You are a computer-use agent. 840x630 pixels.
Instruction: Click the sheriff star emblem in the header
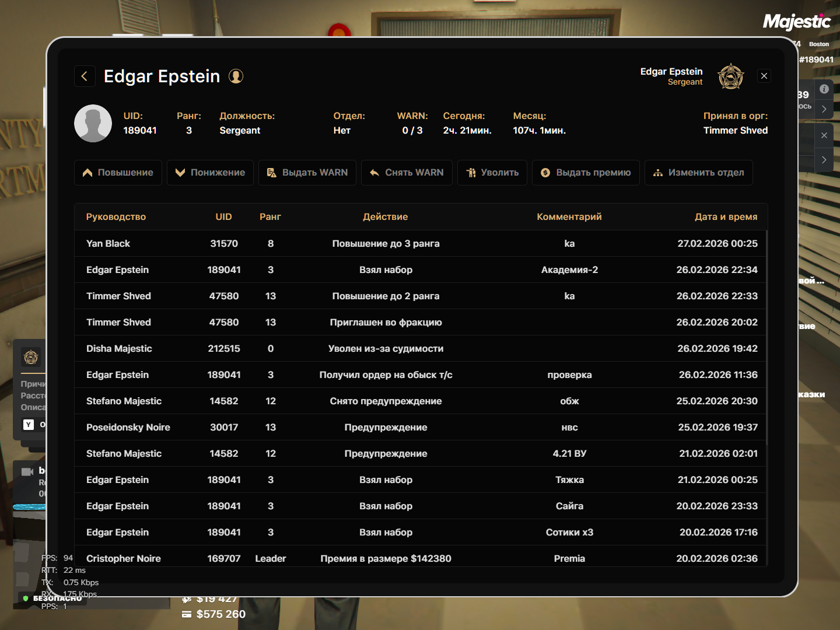click(x=730, y=76)
